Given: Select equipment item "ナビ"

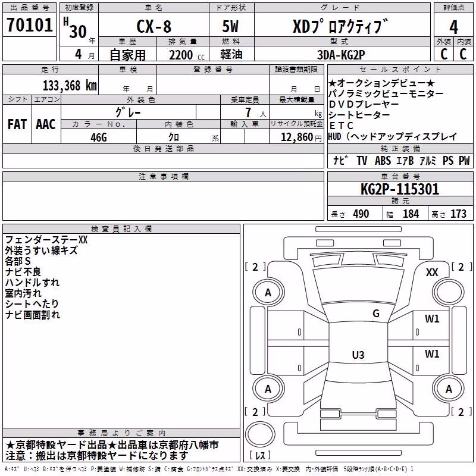Looking at the screenshot, I should 340,161.
